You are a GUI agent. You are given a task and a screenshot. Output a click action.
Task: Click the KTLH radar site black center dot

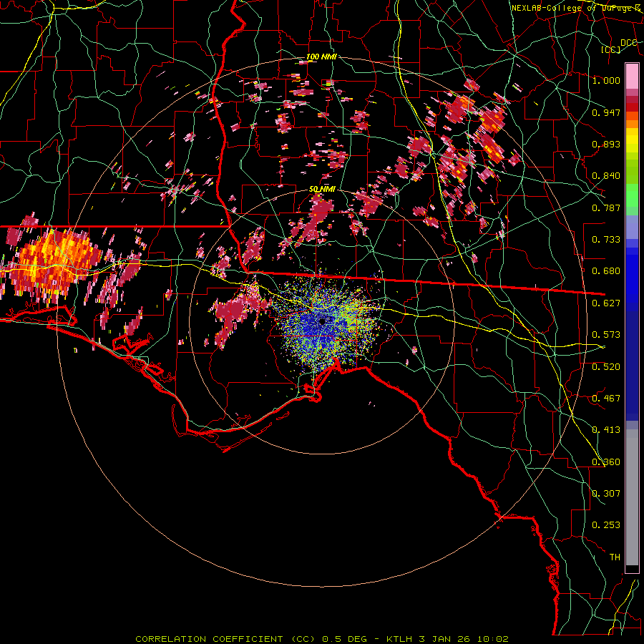tap(323, 321)
